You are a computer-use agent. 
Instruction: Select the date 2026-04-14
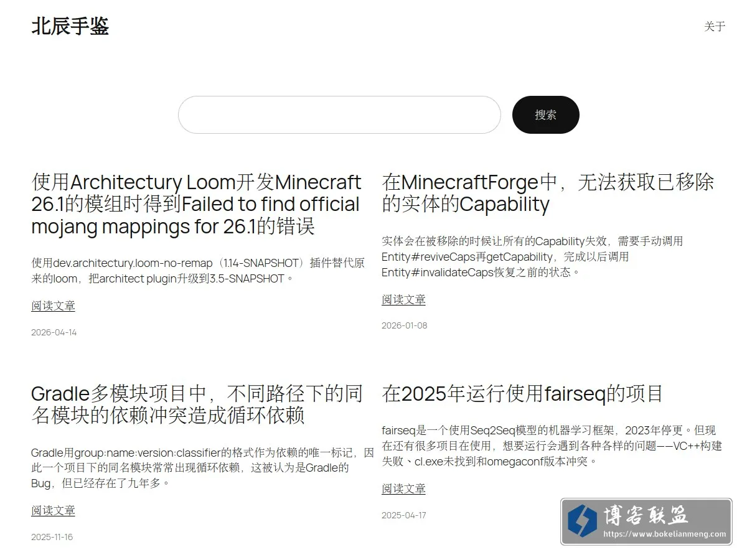[54, 332]
